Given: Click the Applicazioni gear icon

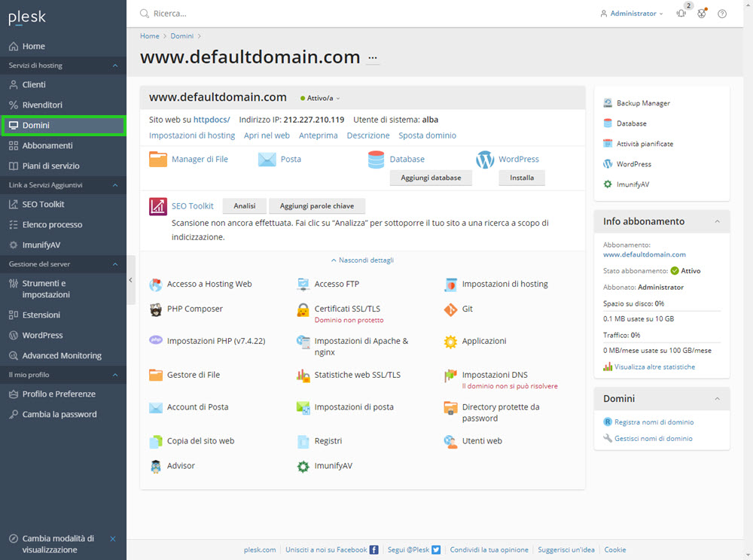Looking at the screenshot, I should (x=450, y=342).
